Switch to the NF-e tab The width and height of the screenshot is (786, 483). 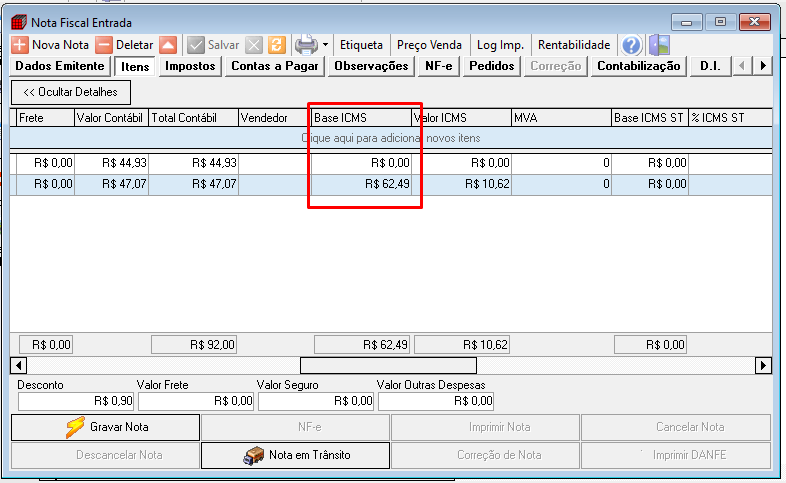click(x=439, y=66)
